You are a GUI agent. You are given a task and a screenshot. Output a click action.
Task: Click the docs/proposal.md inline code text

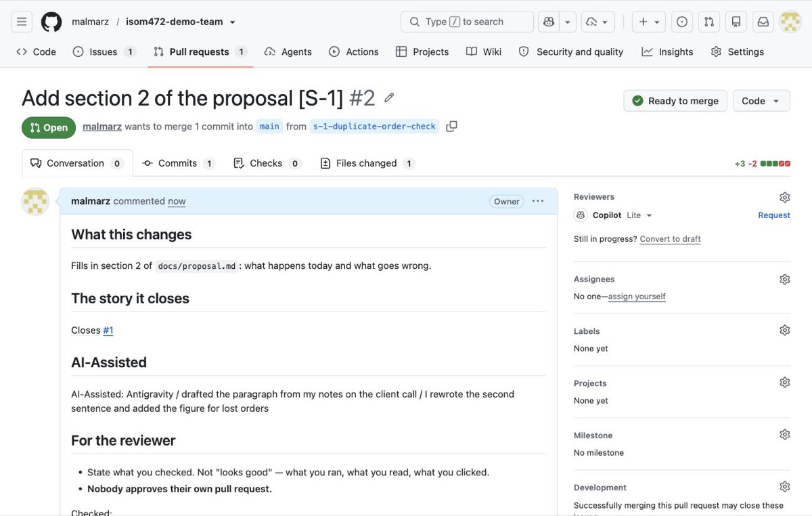(196, 266)
